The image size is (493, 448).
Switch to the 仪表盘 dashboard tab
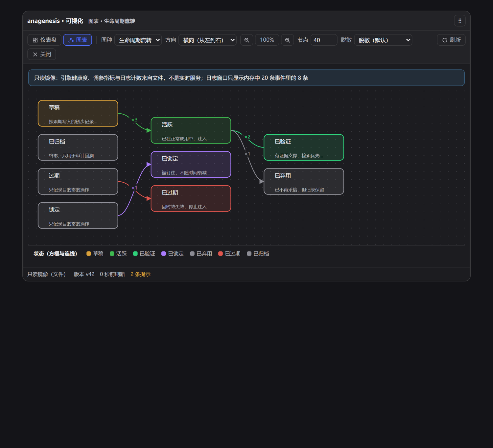tap(44, 40)
